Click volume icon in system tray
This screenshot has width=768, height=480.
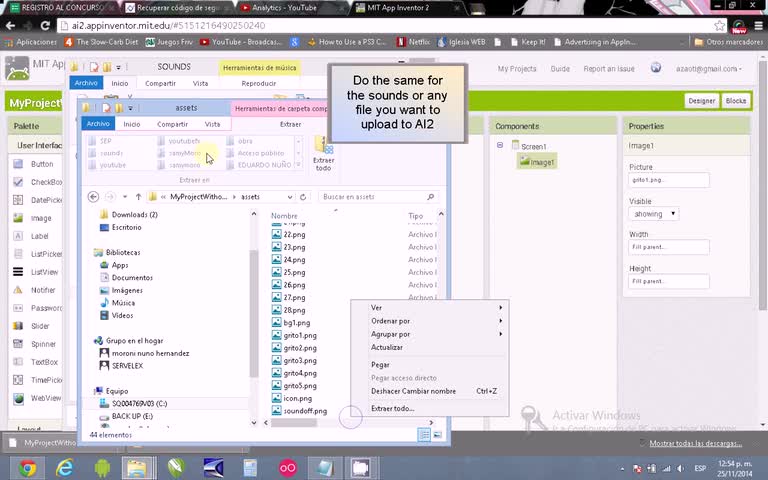681,469
